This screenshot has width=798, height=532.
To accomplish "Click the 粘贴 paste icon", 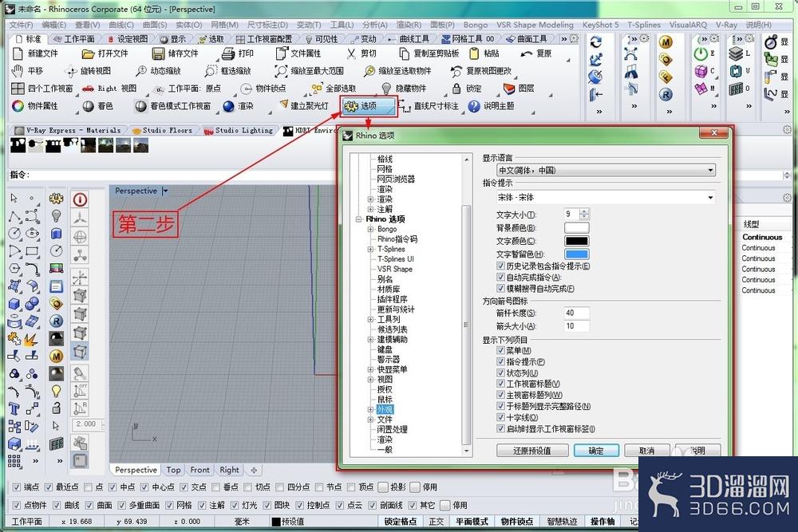I will tap(474, 53).
